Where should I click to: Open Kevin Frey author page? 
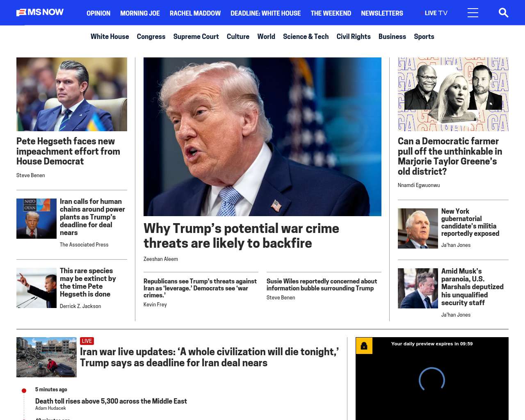[x=155, y=305]
